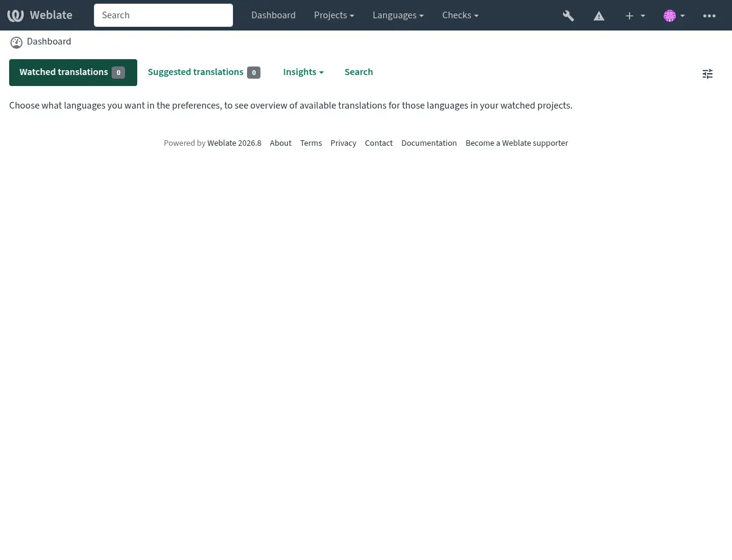Open the Contact footer link

tap(379, 143)
